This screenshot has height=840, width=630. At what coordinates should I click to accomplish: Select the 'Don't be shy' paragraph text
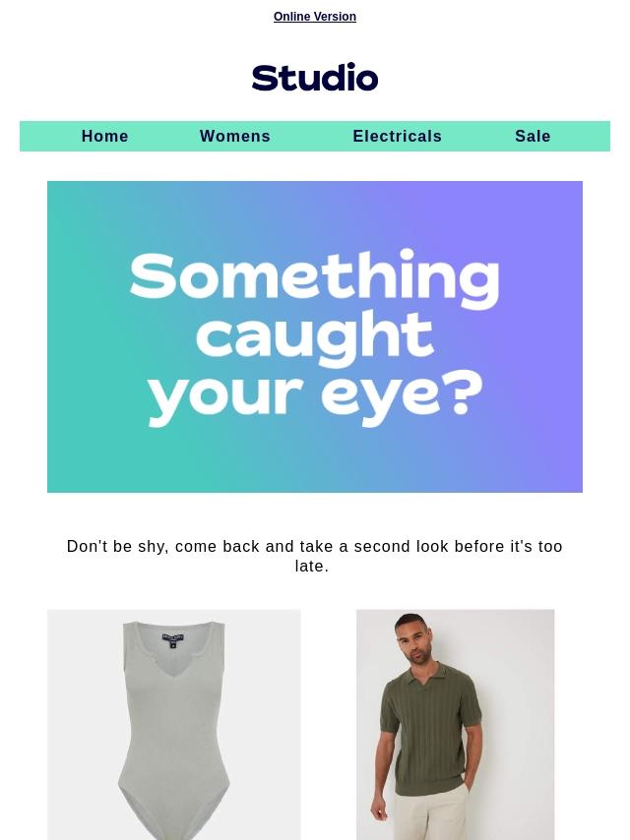(x=315, y=556)
